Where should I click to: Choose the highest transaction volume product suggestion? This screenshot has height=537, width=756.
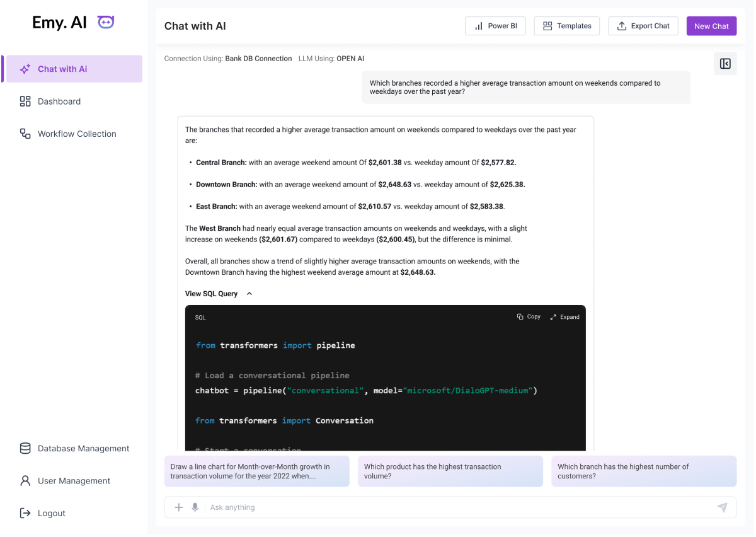click(450, 471)
